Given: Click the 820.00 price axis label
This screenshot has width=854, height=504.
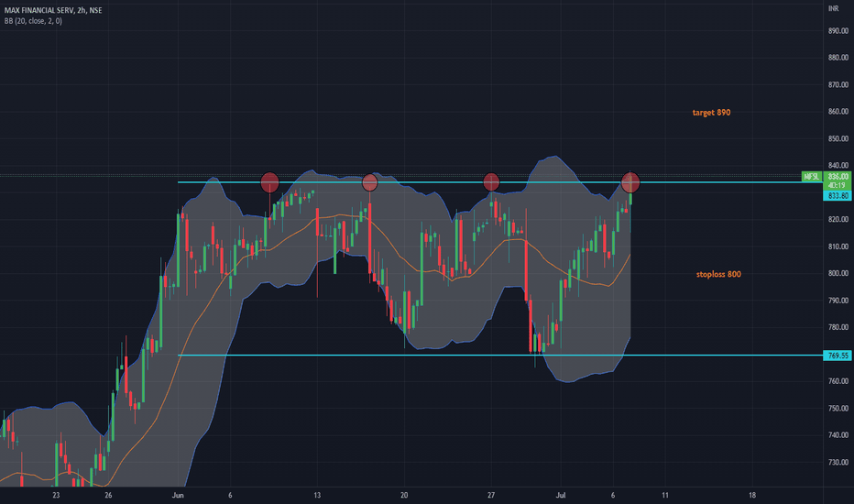Looking at the screenshot, I should tap(838, 219).
